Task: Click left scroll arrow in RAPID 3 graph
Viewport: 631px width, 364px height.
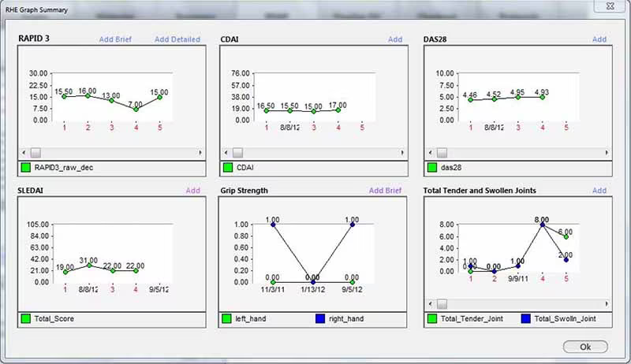Action: point(24,153)
